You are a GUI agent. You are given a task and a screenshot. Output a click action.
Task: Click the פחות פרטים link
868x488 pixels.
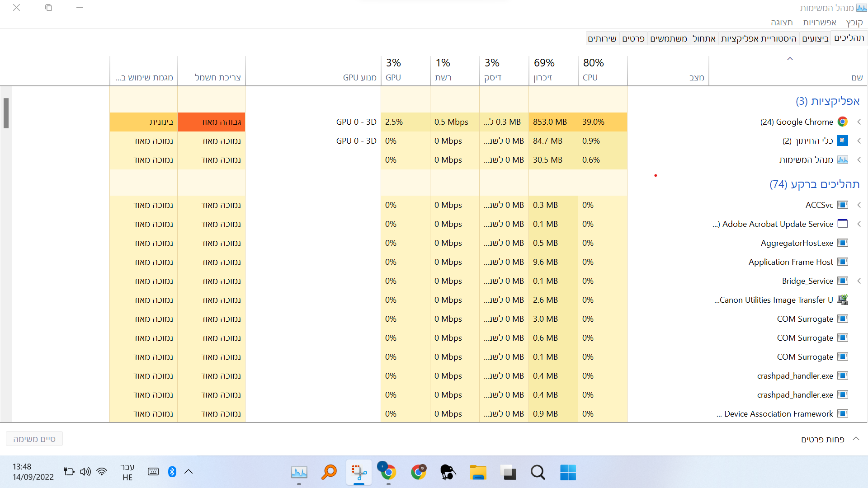point(823,439)
